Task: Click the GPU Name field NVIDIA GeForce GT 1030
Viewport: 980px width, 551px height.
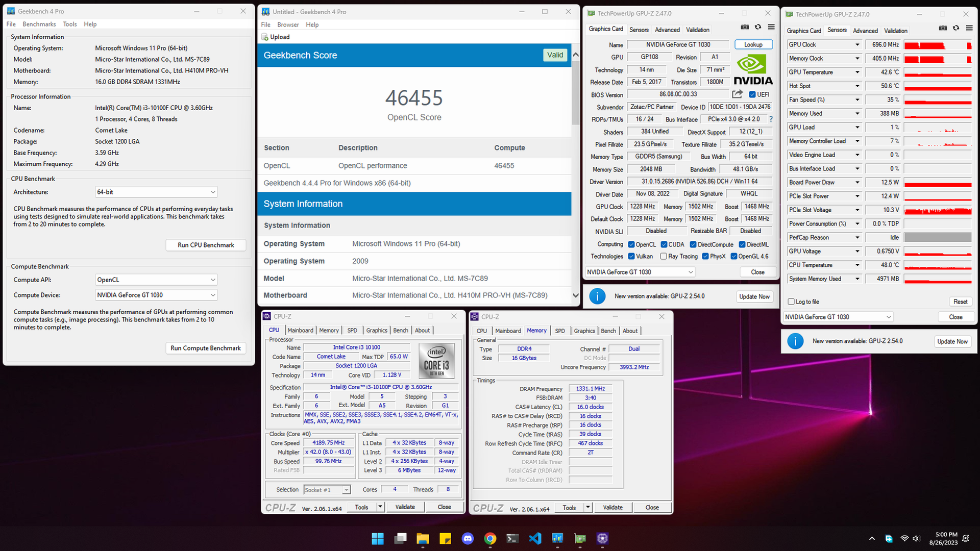Action: [678, 44]
